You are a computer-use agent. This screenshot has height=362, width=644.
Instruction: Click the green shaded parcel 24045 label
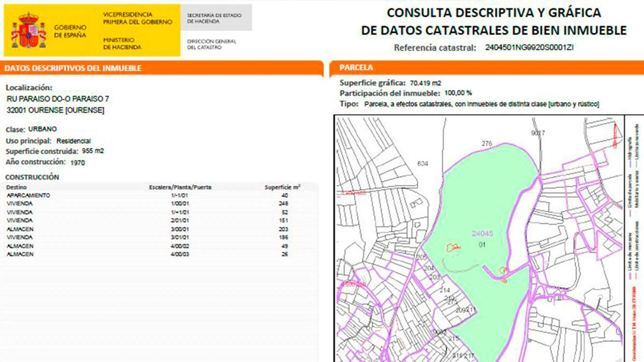click(x=482, y=234)
